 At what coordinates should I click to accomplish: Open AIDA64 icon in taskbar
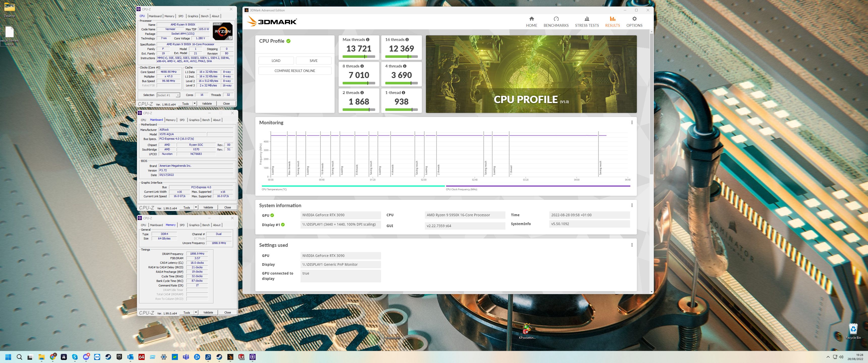[x=142, y=357]
